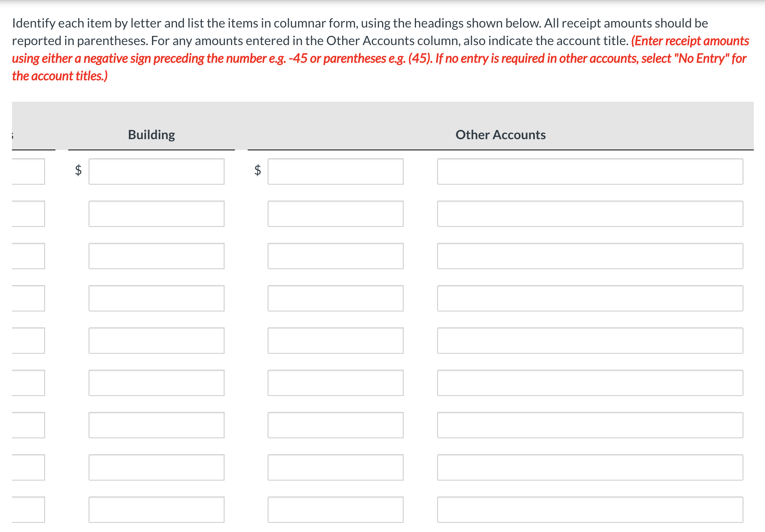Open the first account title selector
Screen dimensions: 765x532
(590, 171)
